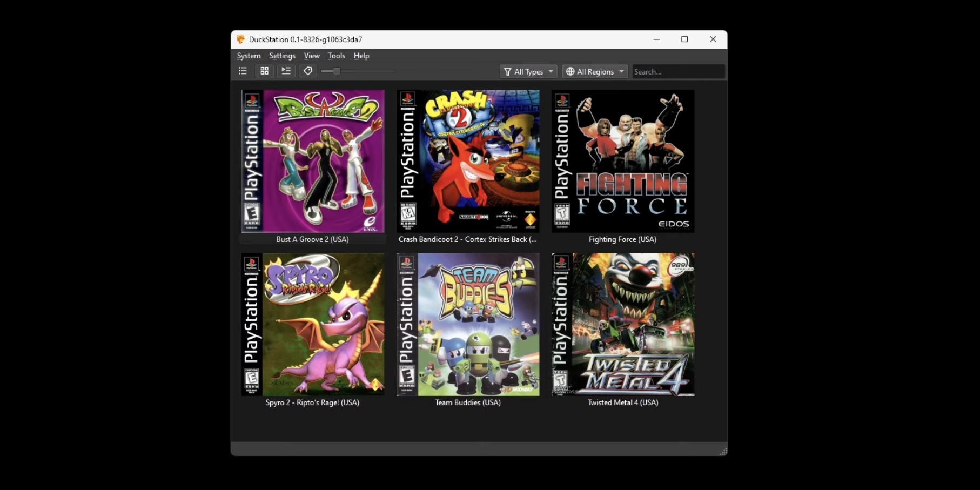Select Spyro 2 Ripto's Rage cover
The width and height of the screenshot is (980, 490).
coord(312,324)
